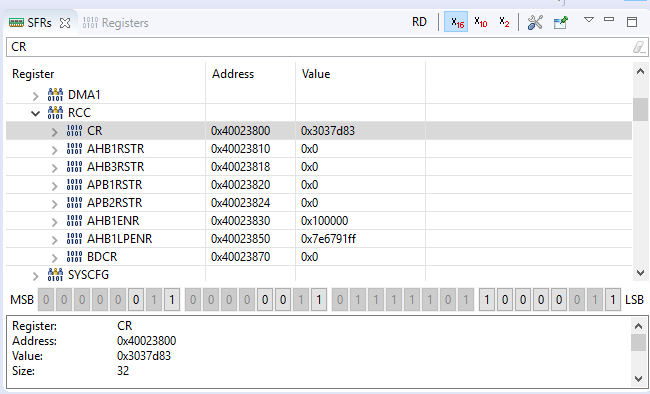Image resolution: width=650 pixels, height=394 pixels.
Task: Click the register list scrollbar down arrow
Action: (x=640, y=273)
